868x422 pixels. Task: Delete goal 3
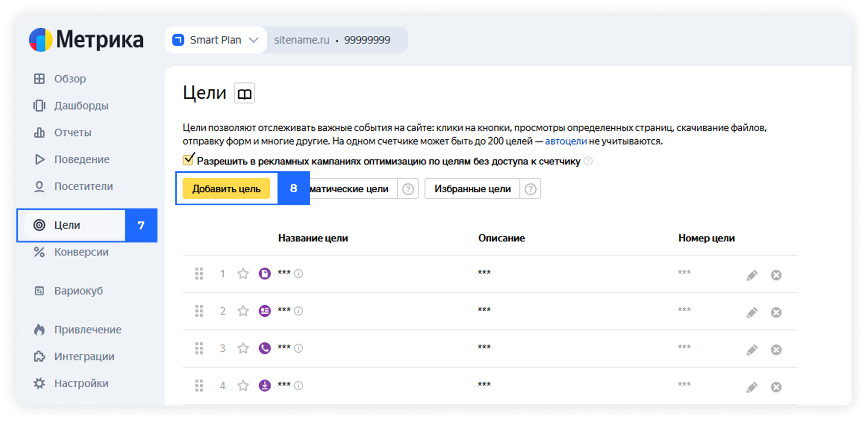point(776,350)
